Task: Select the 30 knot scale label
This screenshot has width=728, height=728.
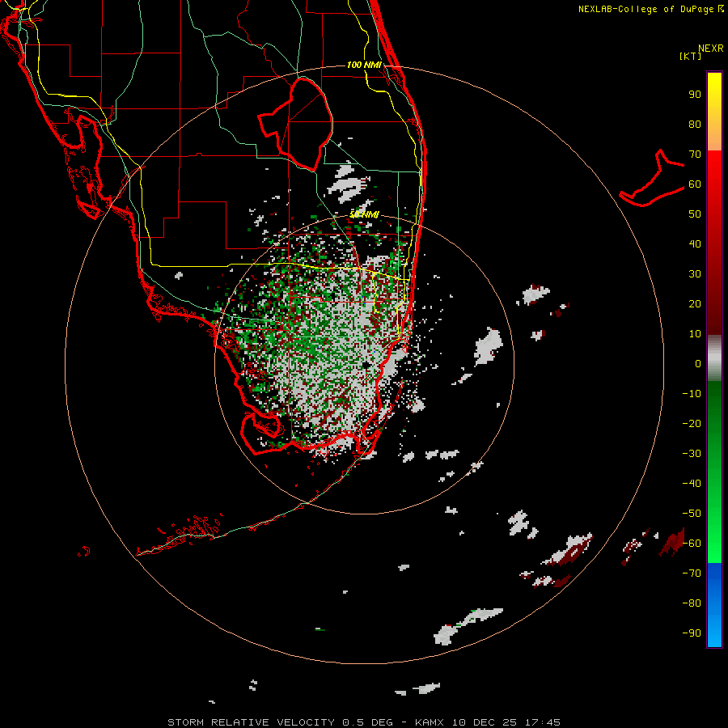Action: pyautogui.click(x=695, y=274)
